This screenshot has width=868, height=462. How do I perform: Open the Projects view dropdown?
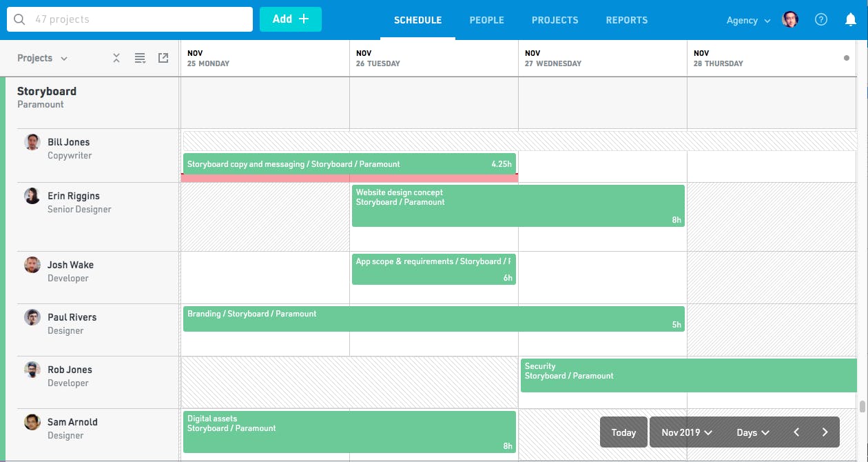click(41, 58)
